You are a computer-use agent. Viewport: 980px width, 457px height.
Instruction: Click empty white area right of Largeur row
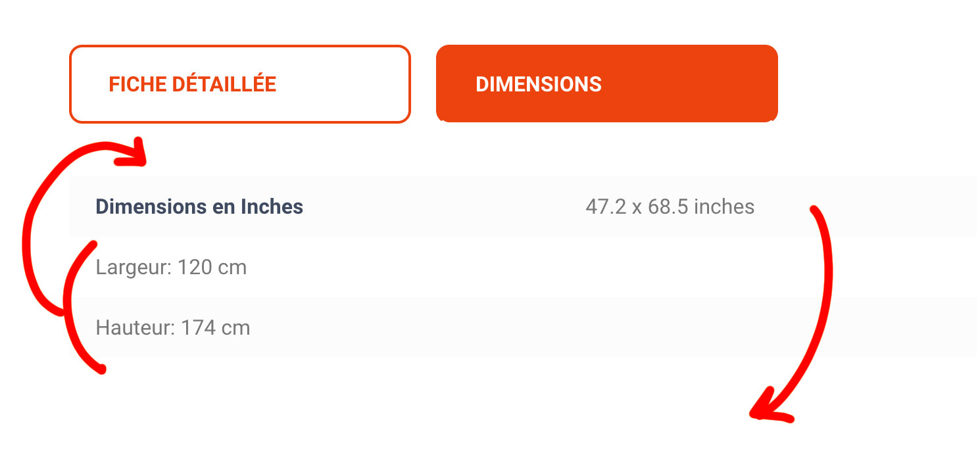tap(526, 268)
